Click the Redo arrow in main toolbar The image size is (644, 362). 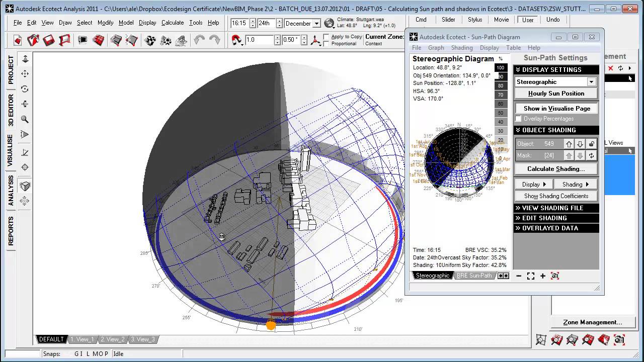pyautogui.click(x=214, y=40)
